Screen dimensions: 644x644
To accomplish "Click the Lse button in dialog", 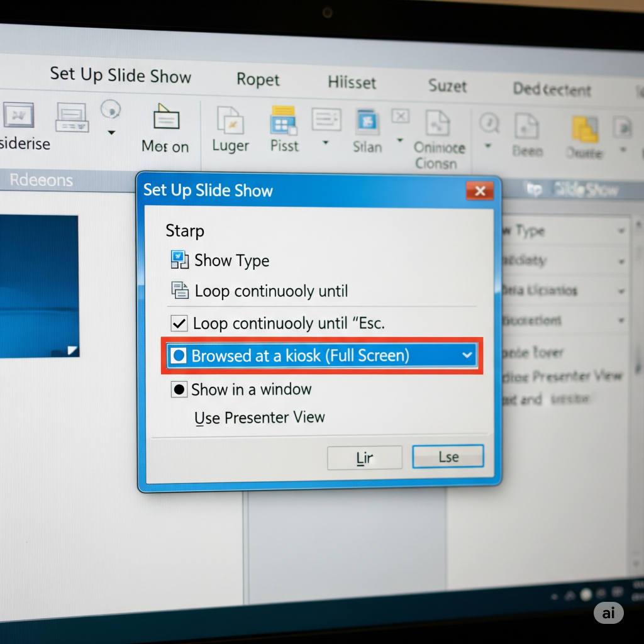I will click(x=448, y=457).
